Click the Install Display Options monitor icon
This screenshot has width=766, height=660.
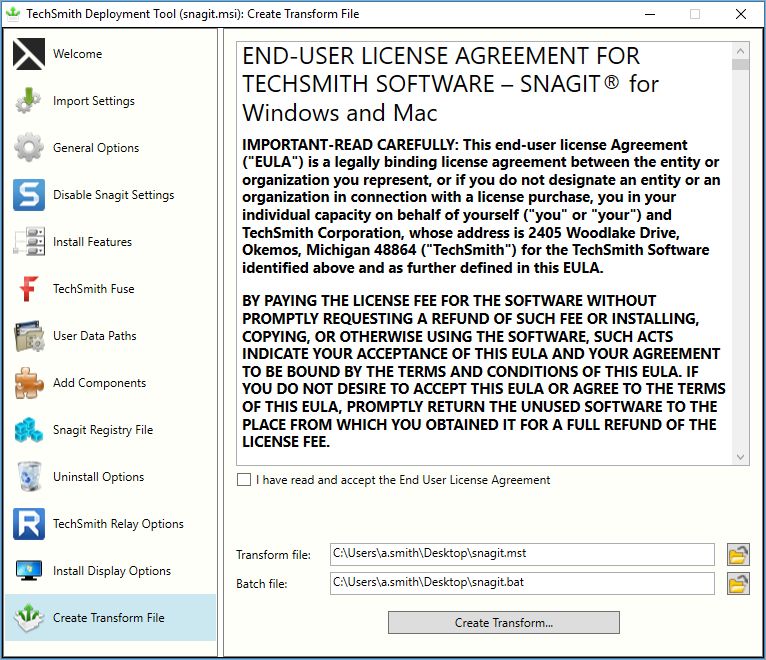(29, 571)
